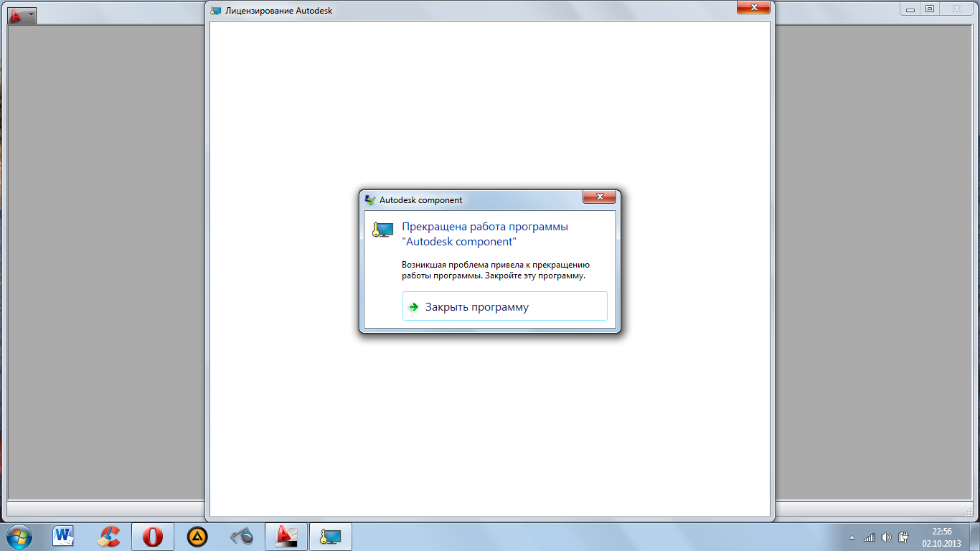The image size is (980, 551).
Task: Open network signal tray icon
Action: [870, 537]
